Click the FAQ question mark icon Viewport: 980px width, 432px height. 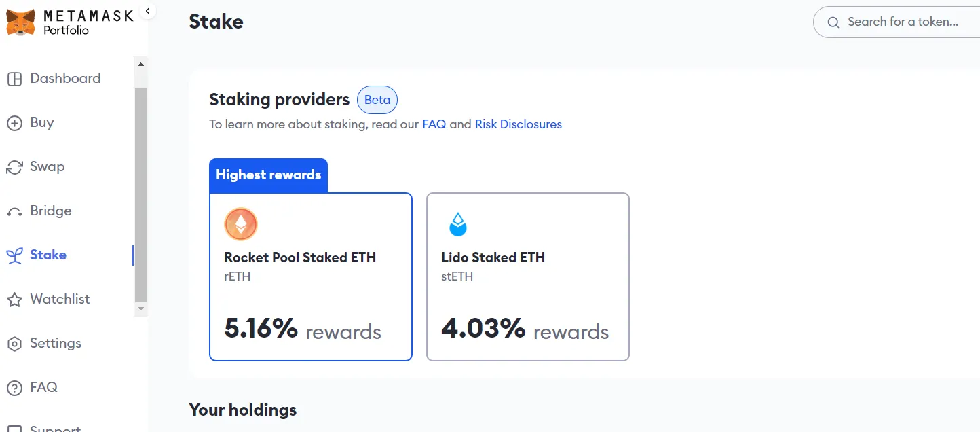14,388
